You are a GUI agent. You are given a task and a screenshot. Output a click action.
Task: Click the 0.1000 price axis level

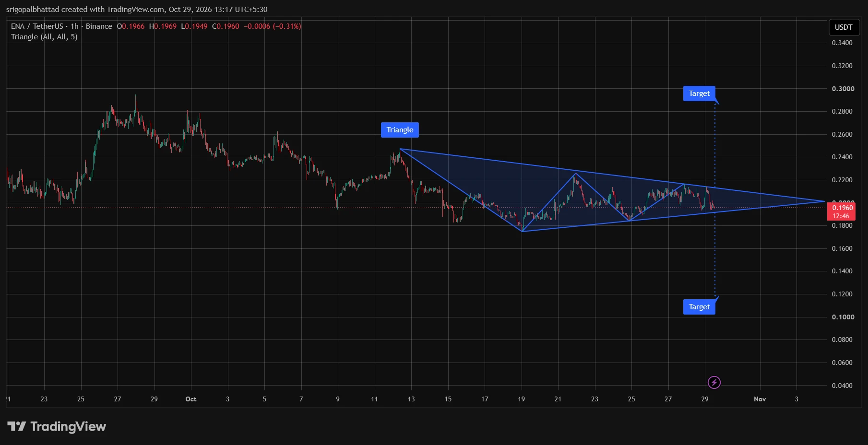pos(843,317)
